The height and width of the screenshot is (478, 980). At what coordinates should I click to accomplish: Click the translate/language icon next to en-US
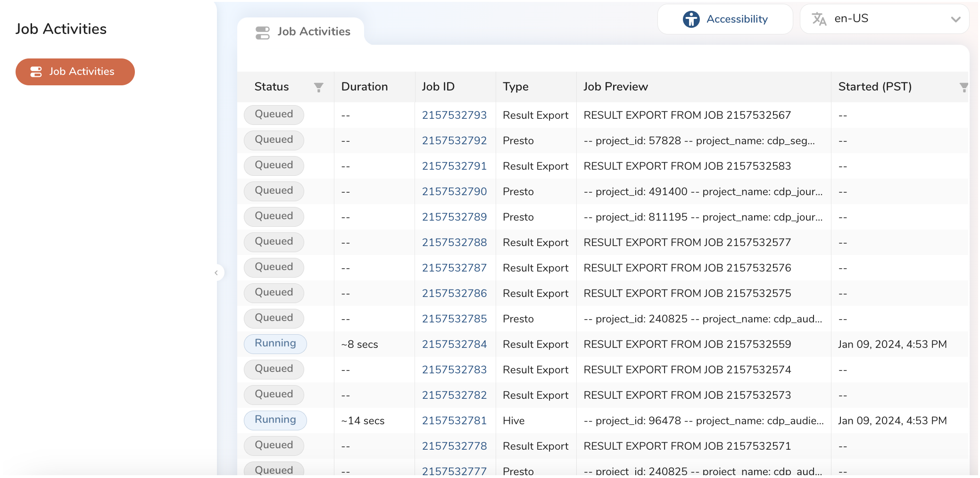(819, 19)
